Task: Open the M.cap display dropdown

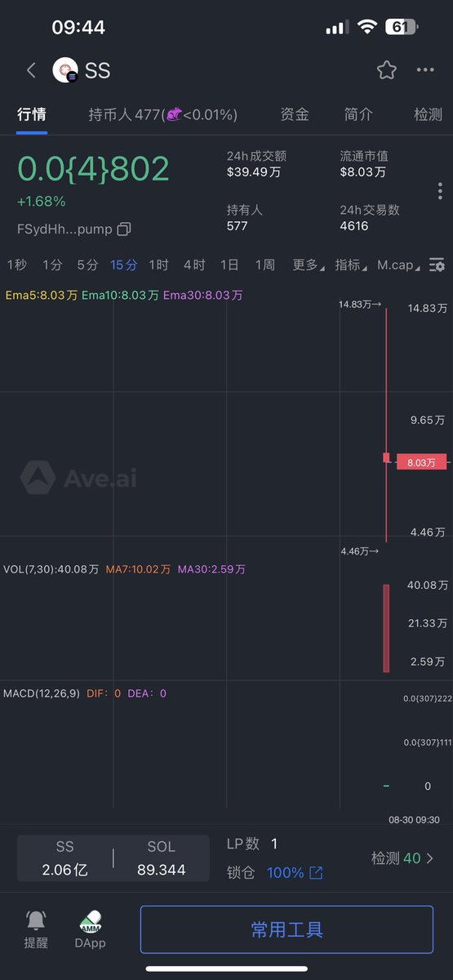Action: pos(399,265)
